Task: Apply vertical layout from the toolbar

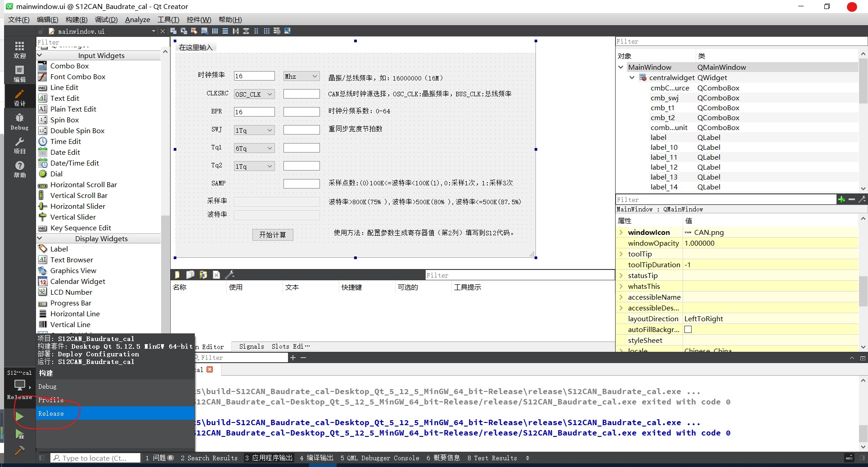Action: click(x=225, y=31)
